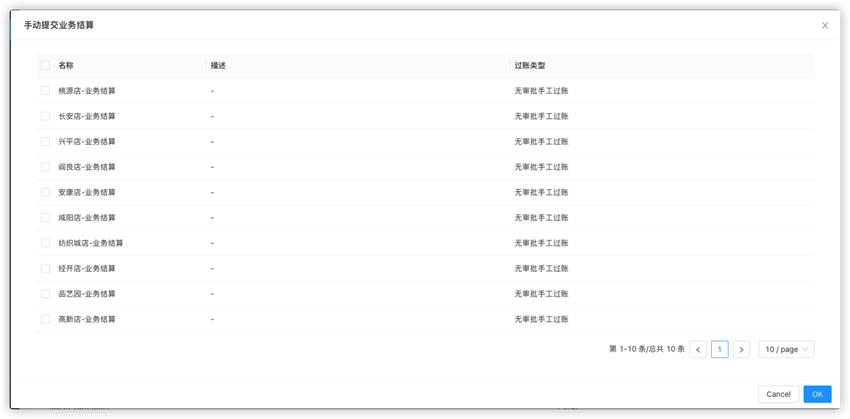The image size is (850, 419).
Task: Select page number 1
Action: tap(719, 350)
